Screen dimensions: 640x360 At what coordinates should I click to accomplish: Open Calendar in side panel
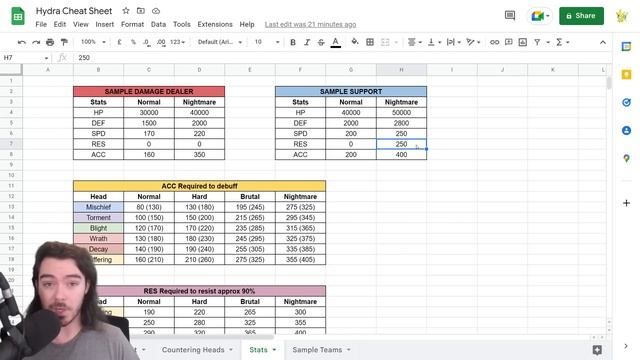click(x=626, y=47)
